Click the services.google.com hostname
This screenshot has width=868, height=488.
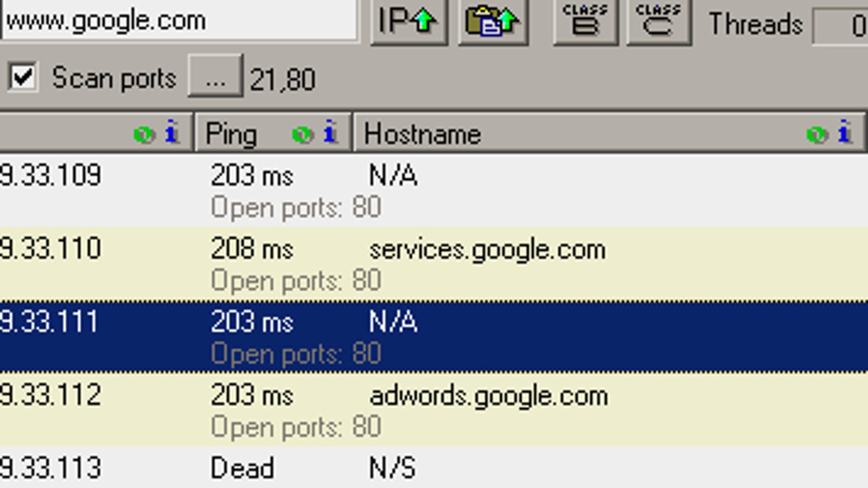[487, 250]
